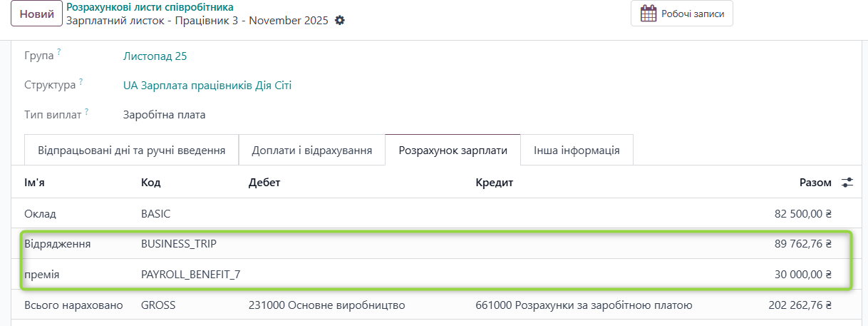The width and height of the screenshot is (868, 326).
Task: Select the Розрахунок зарплати tab
Action: (453, 151)
